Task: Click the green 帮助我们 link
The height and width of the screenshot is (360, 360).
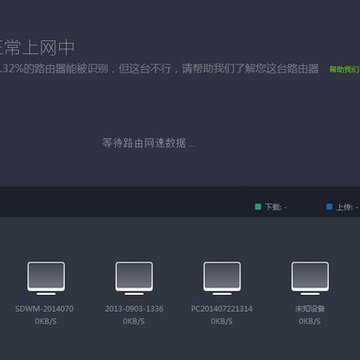Action: tap(344, 69)
